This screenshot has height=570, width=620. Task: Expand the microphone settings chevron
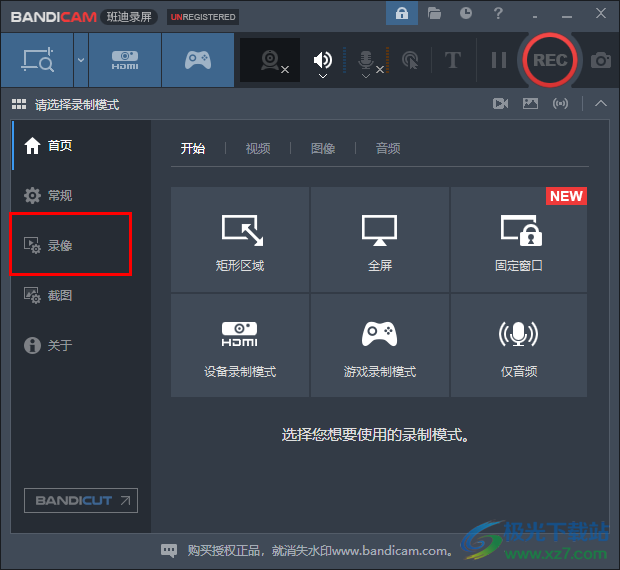point(366,76)
